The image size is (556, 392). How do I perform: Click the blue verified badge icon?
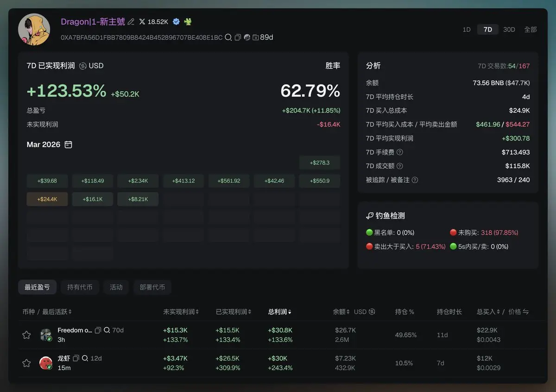(x=176, y=22)
